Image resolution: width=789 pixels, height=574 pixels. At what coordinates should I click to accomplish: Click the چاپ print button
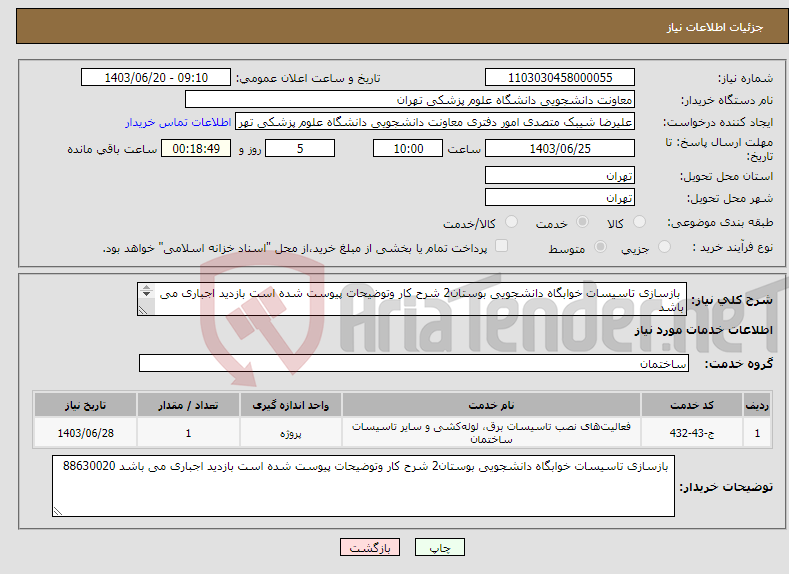pos(440,547)
